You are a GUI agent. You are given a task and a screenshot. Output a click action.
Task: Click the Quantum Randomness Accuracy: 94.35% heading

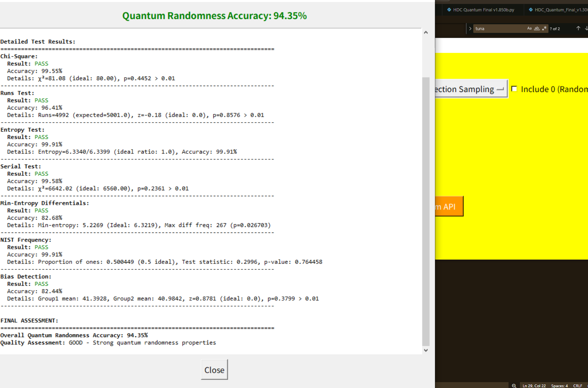click(x=214, y=16)
